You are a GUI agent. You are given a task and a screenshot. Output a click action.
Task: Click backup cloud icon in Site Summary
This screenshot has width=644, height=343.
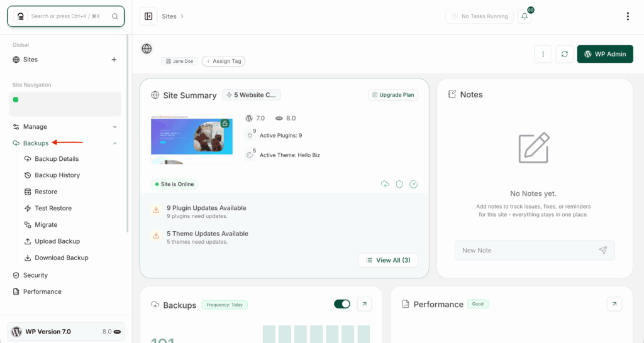point(385,184)
